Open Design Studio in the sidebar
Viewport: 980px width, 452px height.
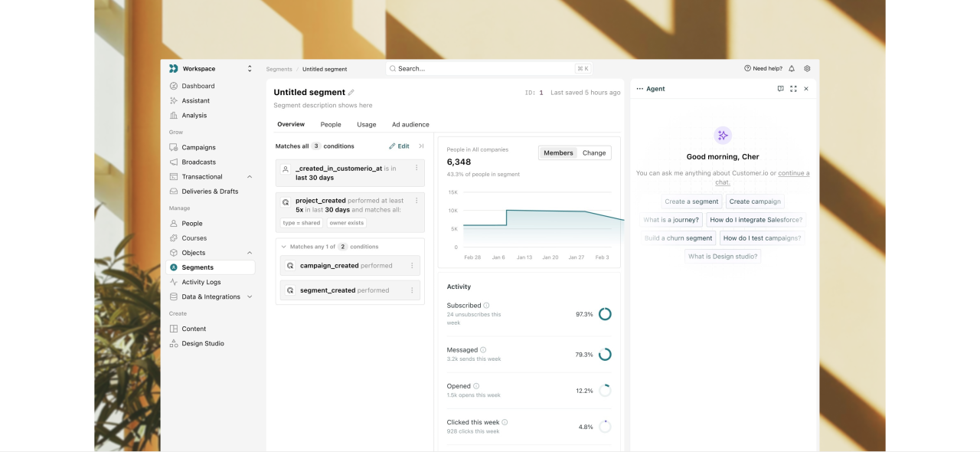(203, 343)
